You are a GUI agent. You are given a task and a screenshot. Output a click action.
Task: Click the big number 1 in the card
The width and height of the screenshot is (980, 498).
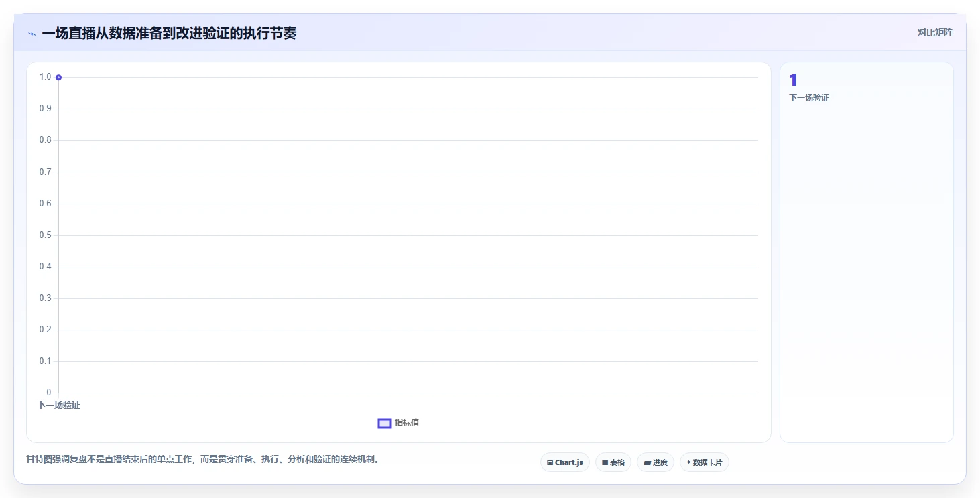pos(794,80)
